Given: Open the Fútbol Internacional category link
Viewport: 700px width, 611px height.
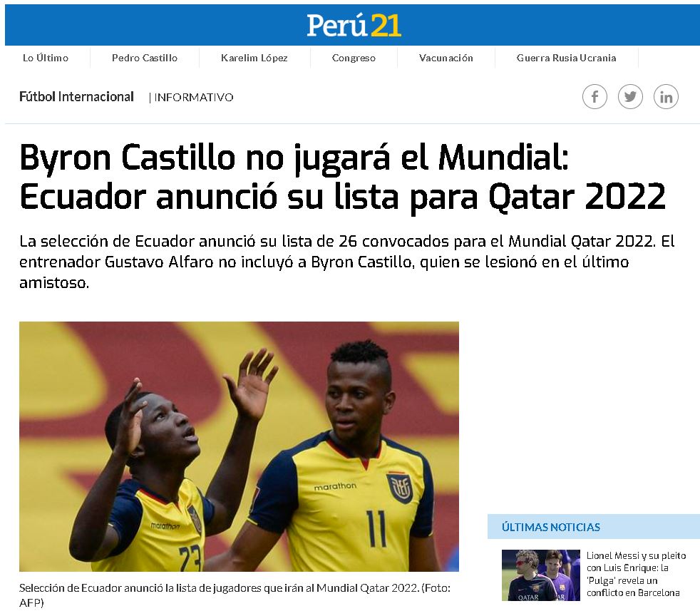Looking at the screenshot, I should click(76, 96).
